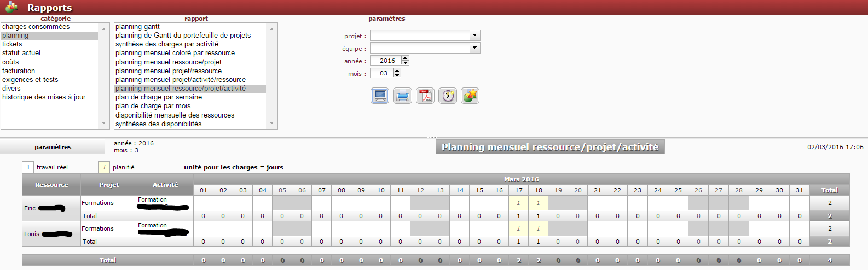The image size is (868, 270).
Task: Click the Rapports logo icon in header
Action: [11, 7]
